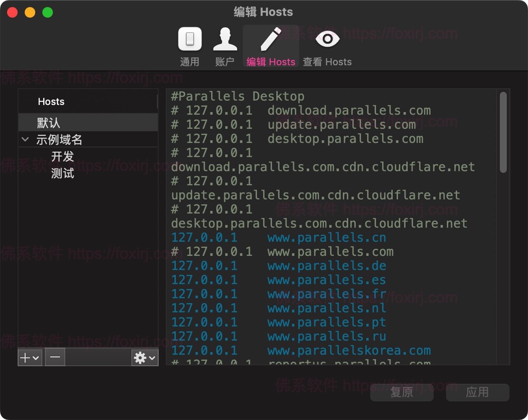Select the 账户 person silhouette icon

(x=225, y=40)
